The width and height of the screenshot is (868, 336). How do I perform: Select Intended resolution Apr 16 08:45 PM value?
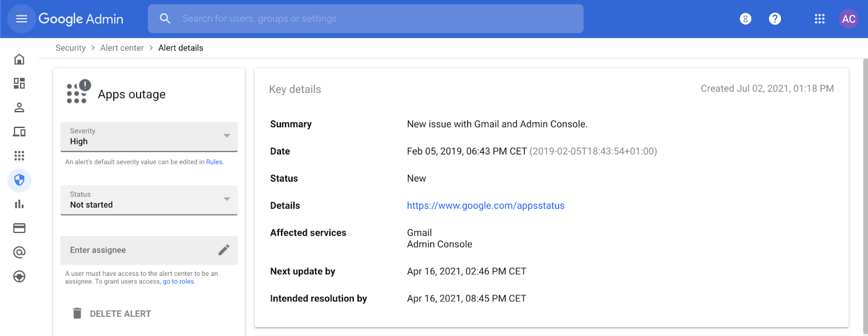[x=467, y=298]
